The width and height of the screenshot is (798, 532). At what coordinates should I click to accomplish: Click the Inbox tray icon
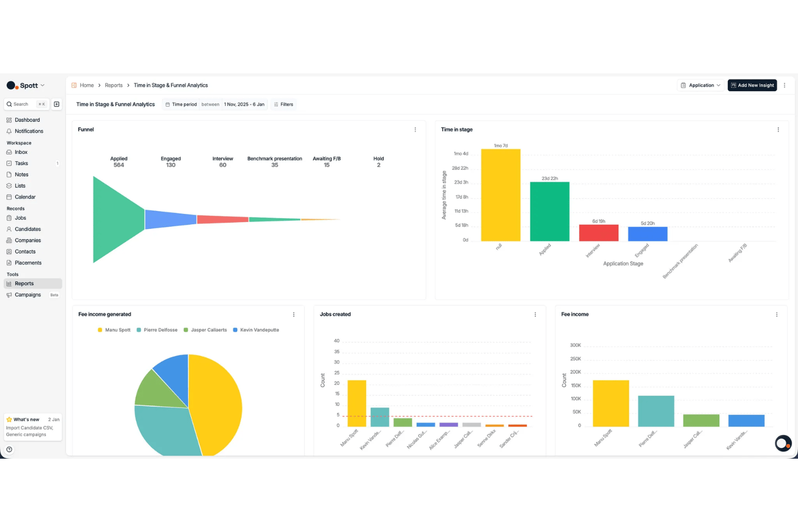coord(9,152)
